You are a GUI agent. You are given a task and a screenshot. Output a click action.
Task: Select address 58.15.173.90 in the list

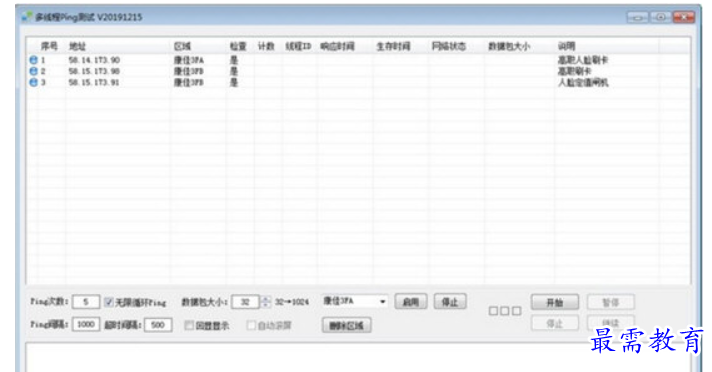94,71
